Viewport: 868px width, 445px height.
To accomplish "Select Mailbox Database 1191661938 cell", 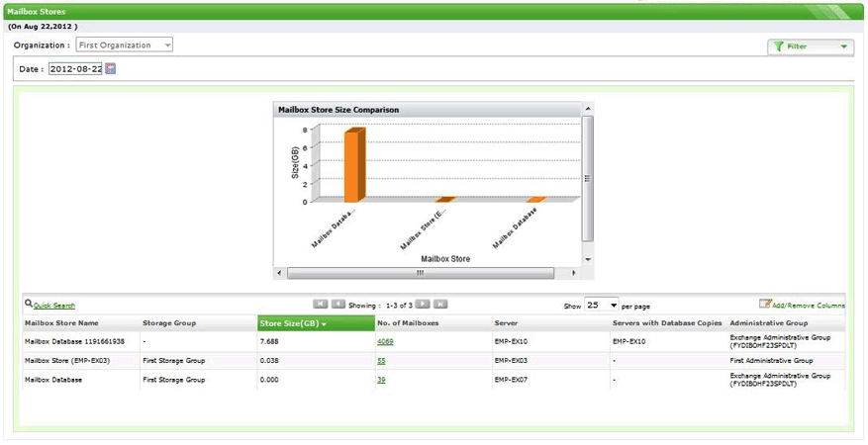I will click(x=75, y=341).
